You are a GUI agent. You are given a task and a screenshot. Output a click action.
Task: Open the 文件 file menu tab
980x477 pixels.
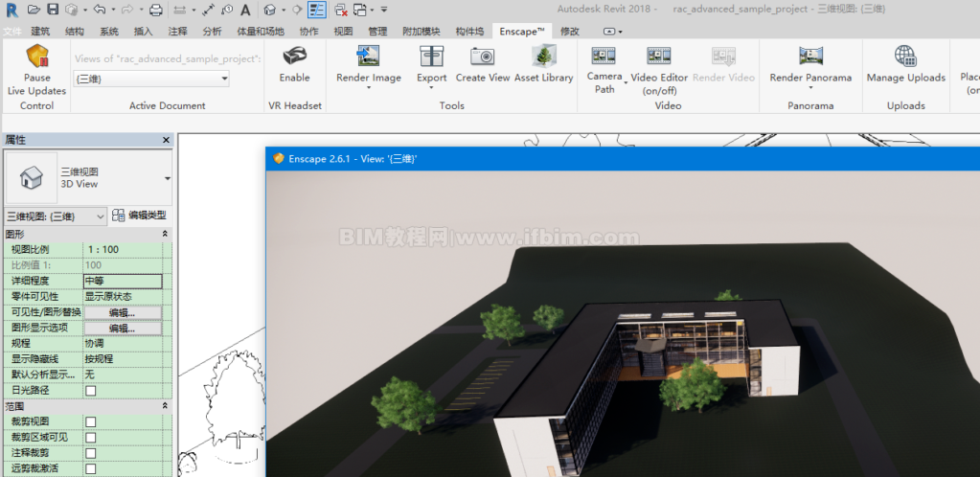[11, 32]
